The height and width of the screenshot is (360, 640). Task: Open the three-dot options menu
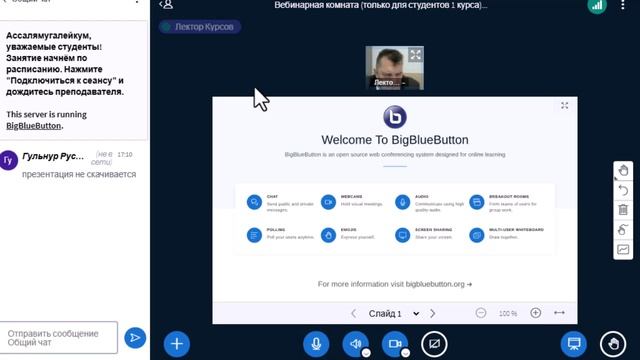(622, 5)
